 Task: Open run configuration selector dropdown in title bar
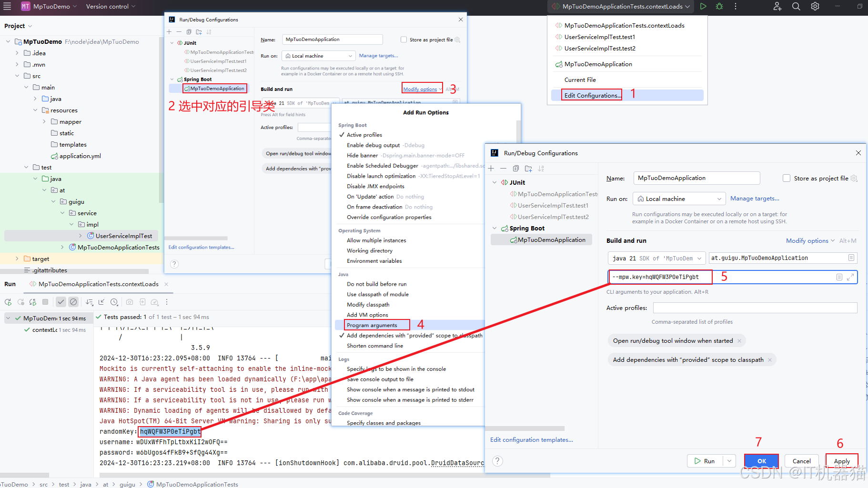pos(621,6)
